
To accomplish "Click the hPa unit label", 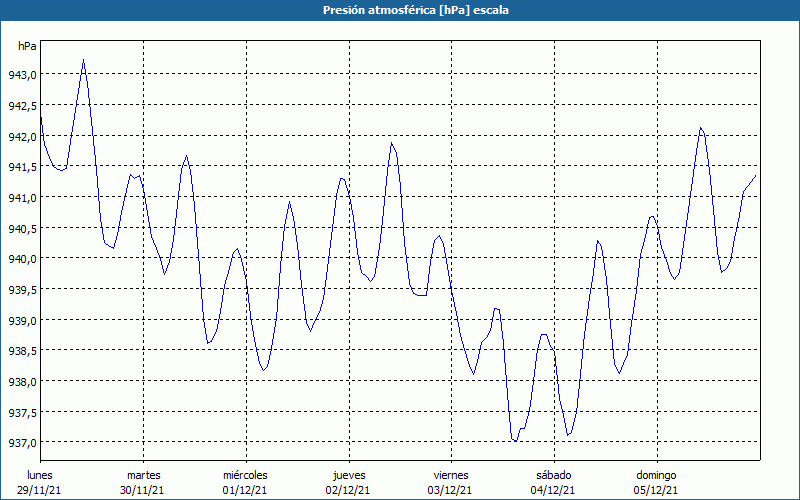I will coord(27,46).
